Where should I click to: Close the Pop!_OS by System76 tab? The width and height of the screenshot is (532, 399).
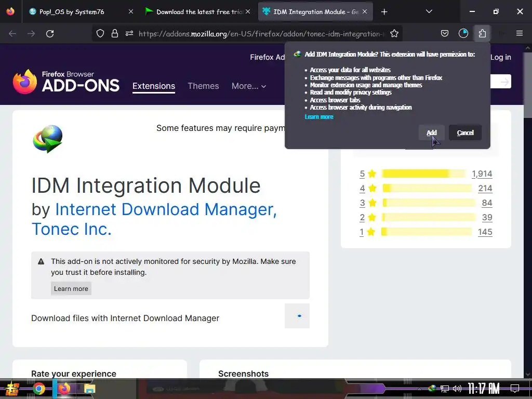tap(130, 11)
